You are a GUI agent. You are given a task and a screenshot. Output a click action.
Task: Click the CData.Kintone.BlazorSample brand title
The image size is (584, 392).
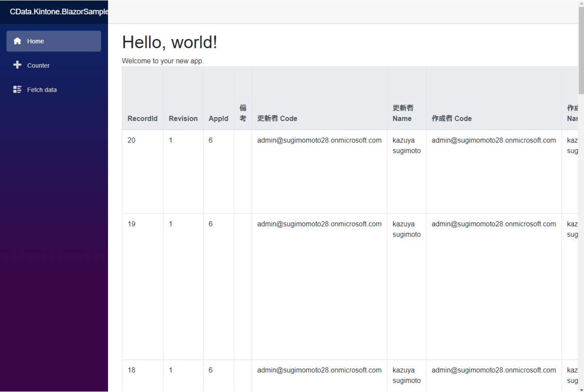click(59, 11)
